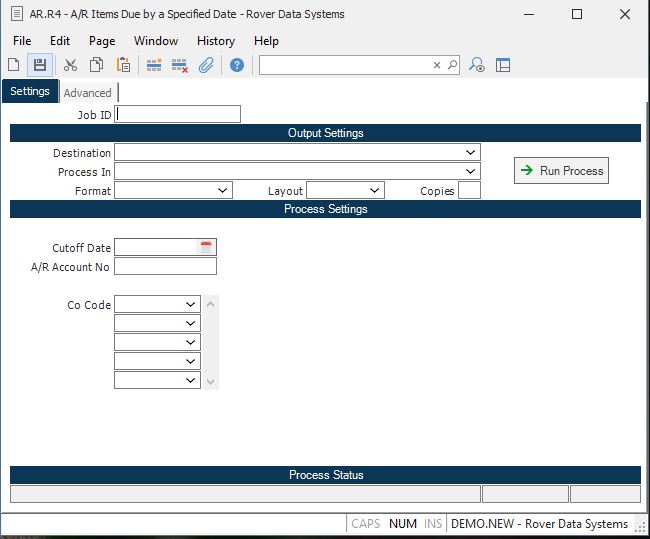Viewport: 650px width, 539px height.
Task: Click the delete row toolbar icon
Action: coord(180,65)
